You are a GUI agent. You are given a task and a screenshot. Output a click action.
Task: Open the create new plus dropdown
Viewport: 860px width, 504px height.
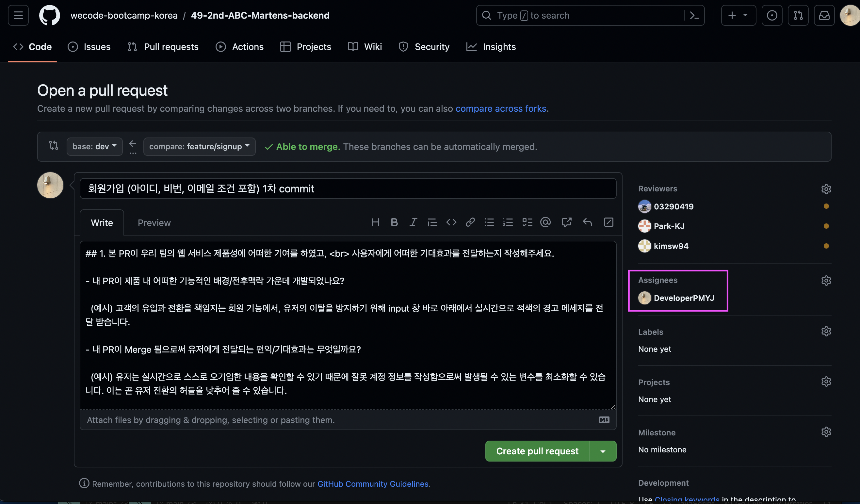738,15
